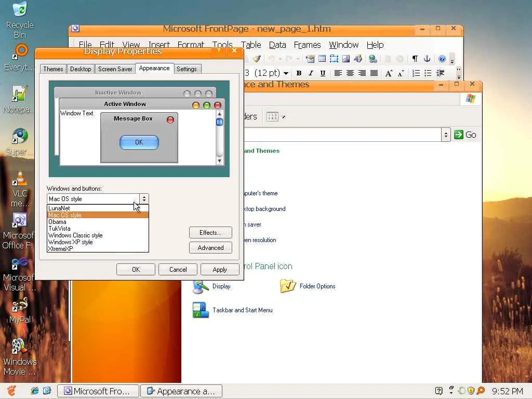
Task: Select Windows XP style from list
Action: tap(98, 242)
